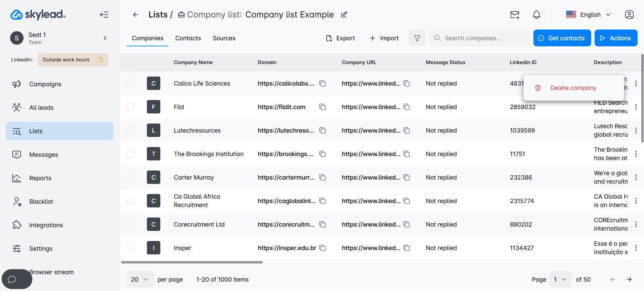Viewport: 644px width, 291px height.
Task: Select the Carter Murray checkbox
Action: pos(130,177)
